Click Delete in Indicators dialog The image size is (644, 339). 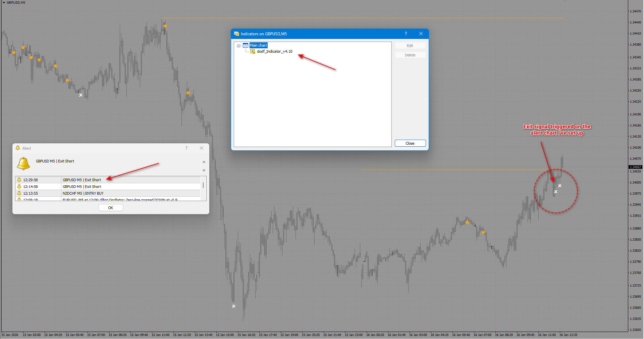point(410,55)
